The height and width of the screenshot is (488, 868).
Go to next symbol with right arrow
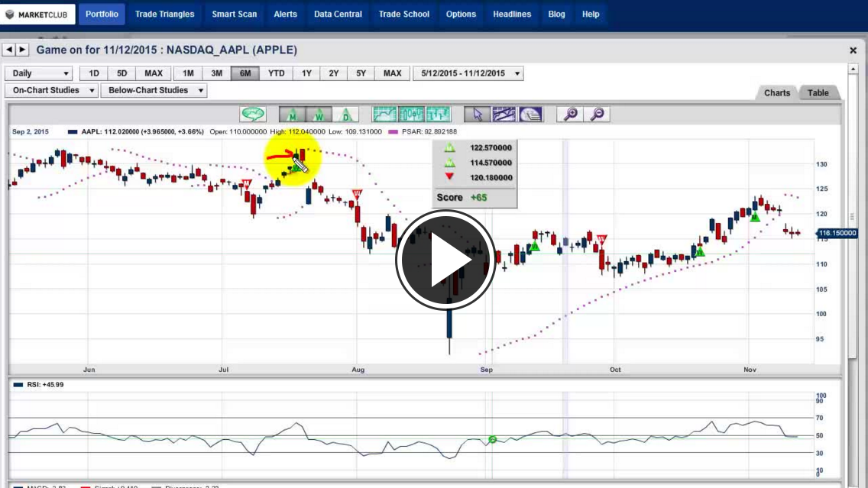(x=22, y=50)
